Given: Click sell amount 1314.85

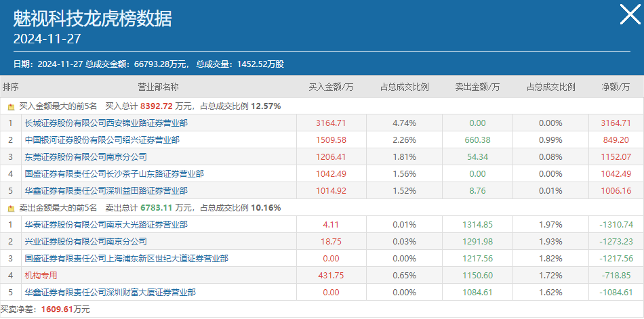Looking at the screenshot, I should click(477, 225).
